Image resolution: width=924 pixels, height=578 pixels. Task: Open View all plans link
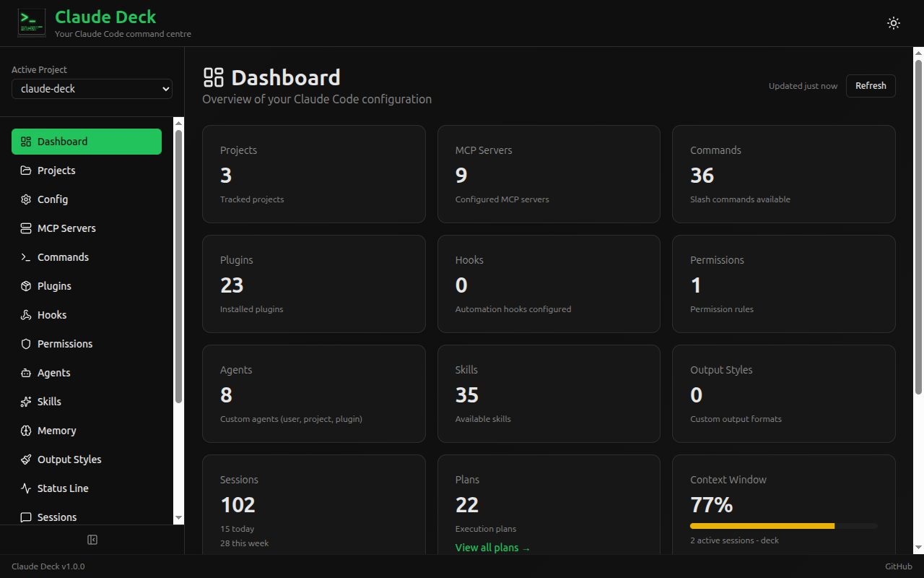click(x=493, y=547)
